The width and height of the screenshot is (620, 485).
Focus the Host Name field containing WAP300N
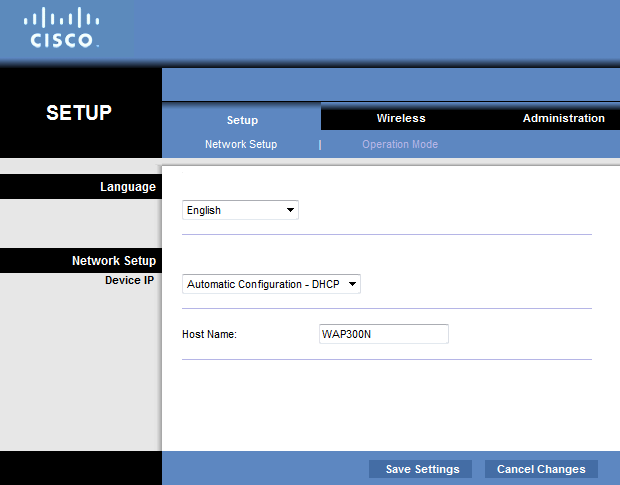pos(384,334)
